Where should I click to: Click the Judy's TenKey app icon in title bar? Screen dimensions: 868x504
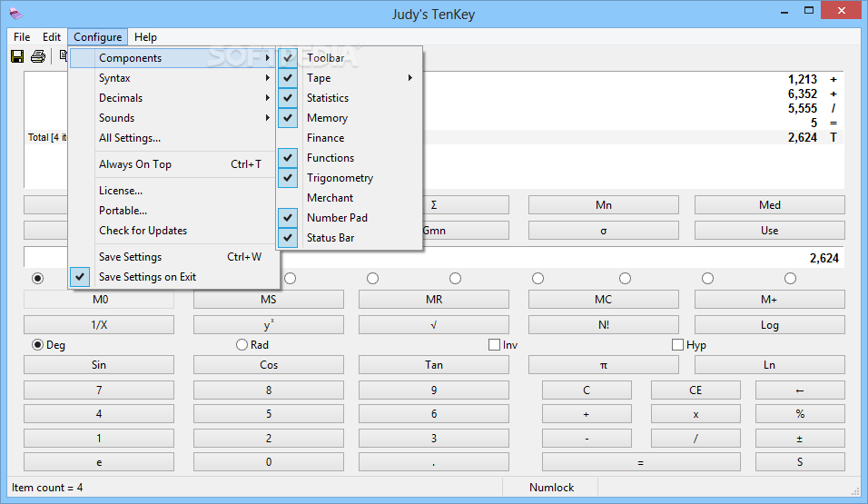click(x=16, y=14)
